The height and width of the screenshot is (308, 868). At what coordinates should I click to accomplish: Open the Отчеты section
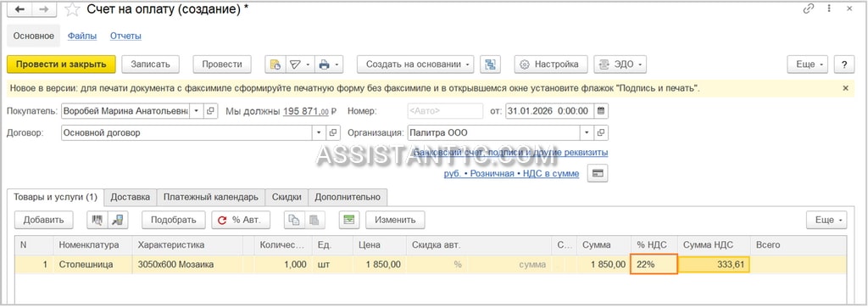125,36
